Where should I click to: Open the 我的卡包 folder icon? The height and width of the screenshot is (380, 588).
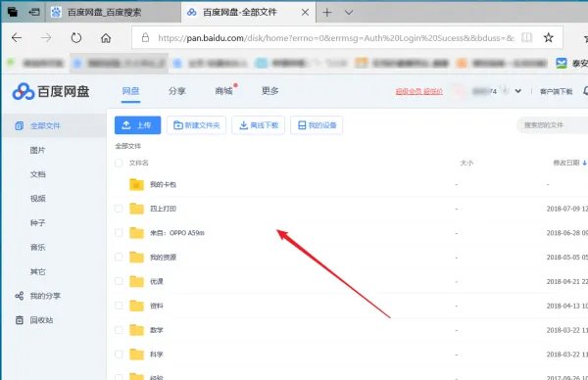(136, 184)
